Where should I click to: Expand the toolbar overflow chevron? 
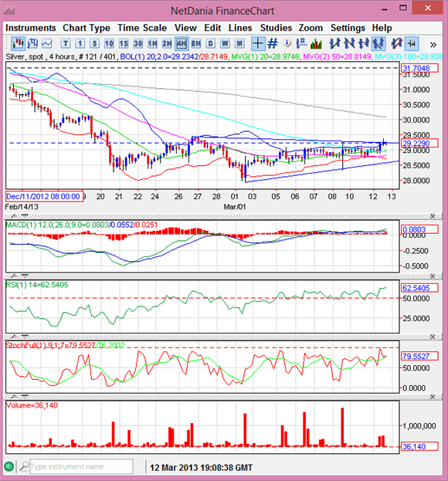433,45
